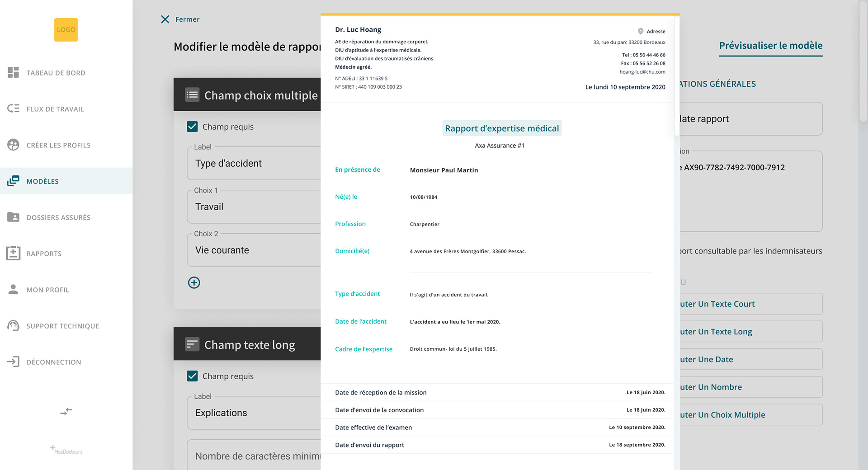Go to Flux de travail
Screen dimensions: 868x470
[x=66, y=109]
